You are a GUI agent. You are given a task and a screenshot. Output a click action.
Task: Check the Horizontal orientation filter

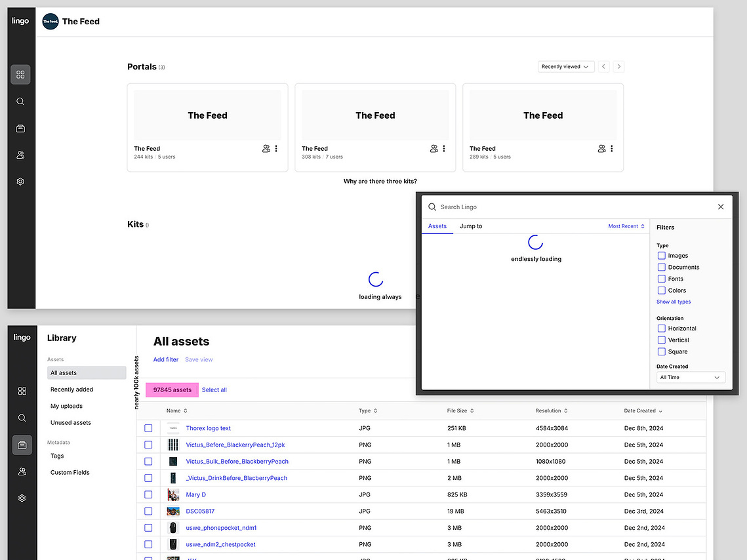point(662,329)
